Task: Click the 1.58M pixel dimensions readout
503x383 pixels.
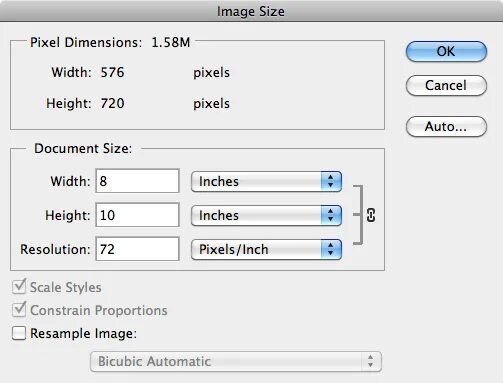Action: coord(171,43)
